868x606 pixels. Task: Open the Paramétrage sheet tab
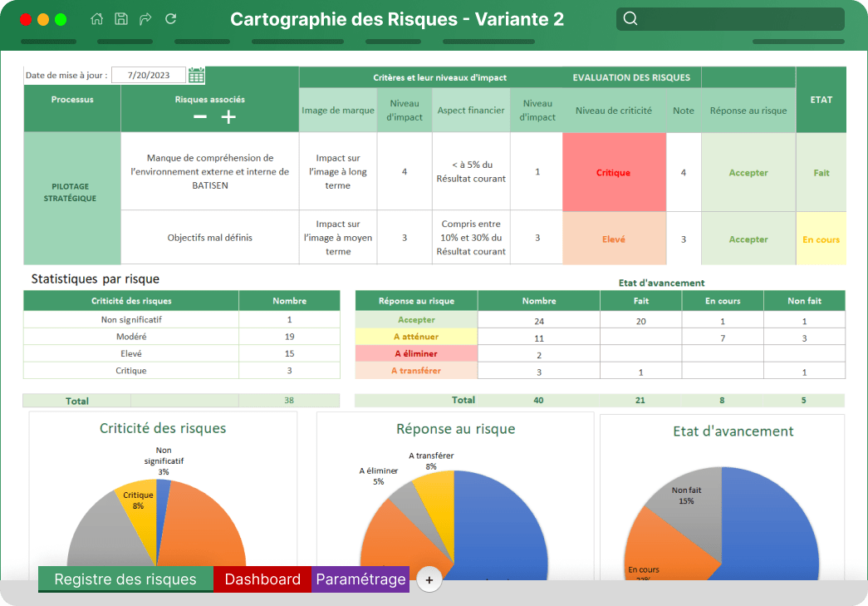coord(360,579)
